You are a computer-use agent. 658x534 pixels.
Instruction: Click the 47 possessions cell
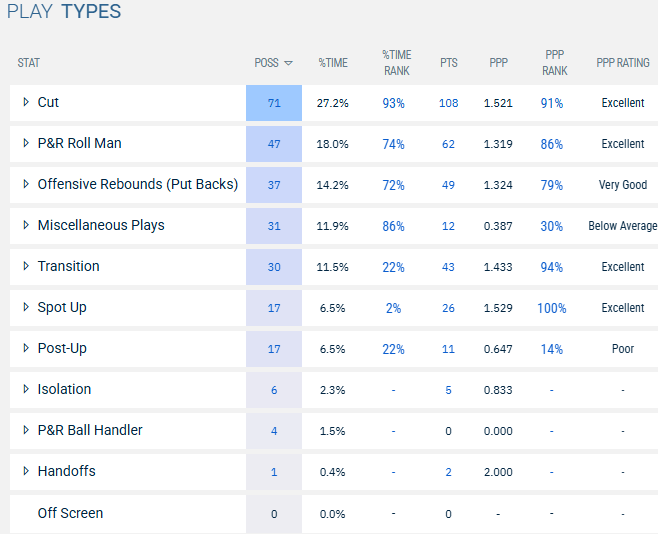pyautogui.click(x=274, y=144)
